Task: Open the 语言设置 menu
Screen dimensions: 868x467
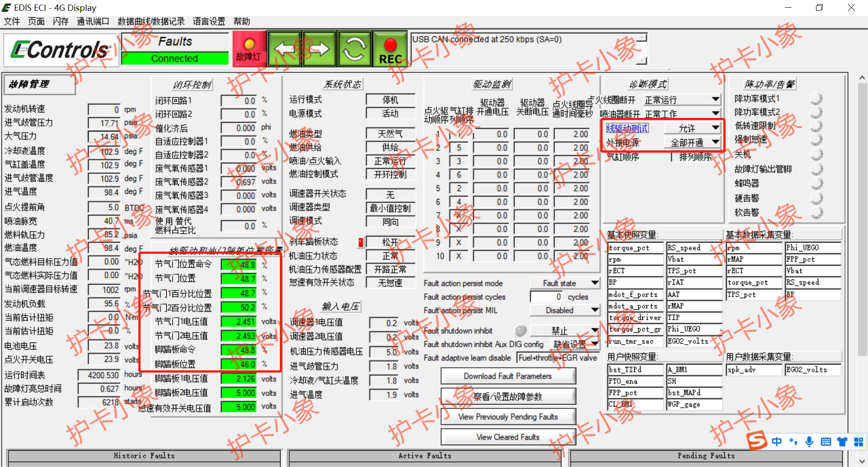Action: (x=209, y=21)
